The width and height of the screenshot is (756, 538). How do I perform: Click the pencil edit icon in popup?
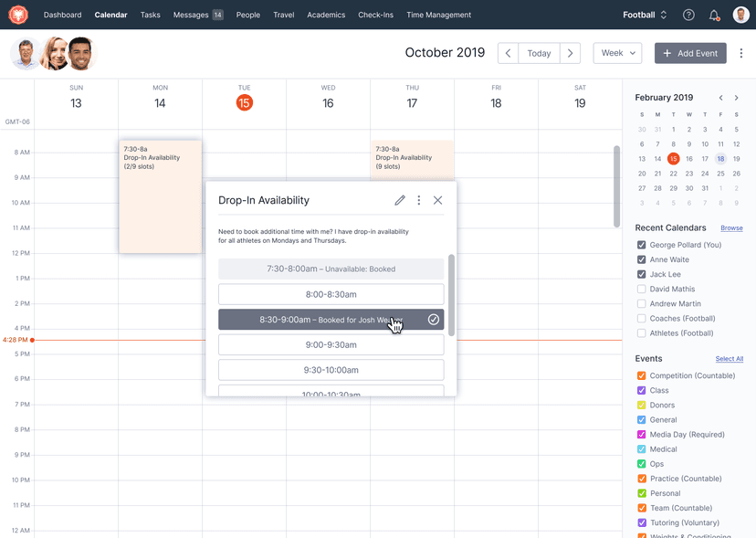[400, 200]
